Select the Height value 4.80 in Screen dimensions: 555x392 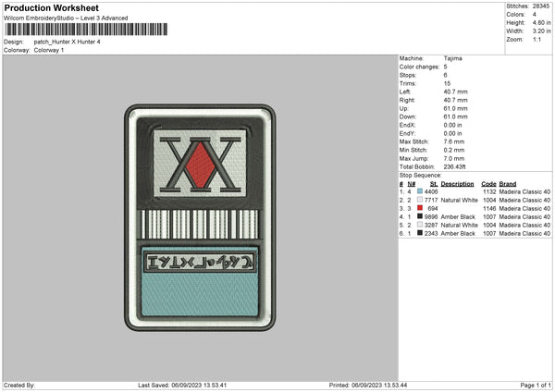(541, 22)
